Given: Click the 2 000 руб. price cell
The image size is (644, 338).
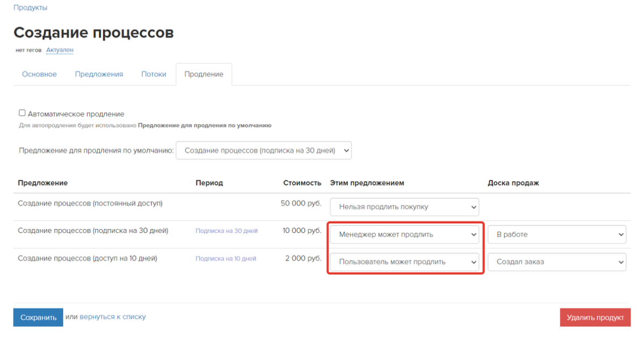Looking at the screenshot, I should [304, 258].
